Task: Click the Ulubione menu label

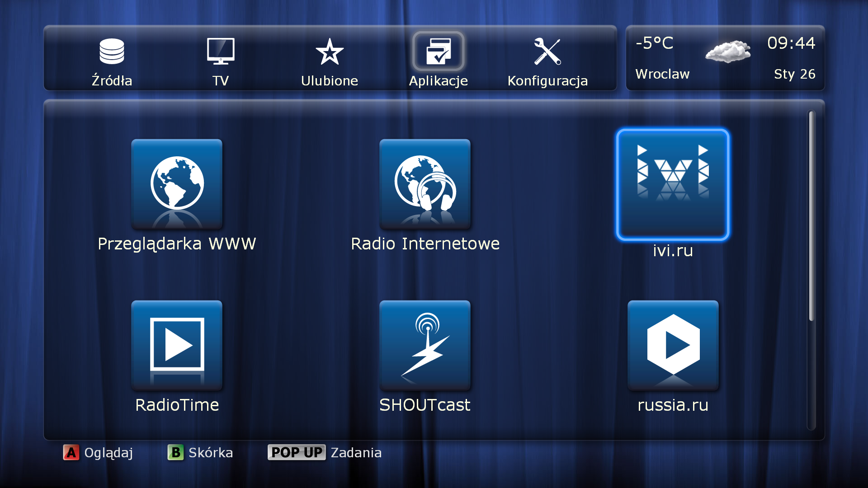Action: coord(330,81)
